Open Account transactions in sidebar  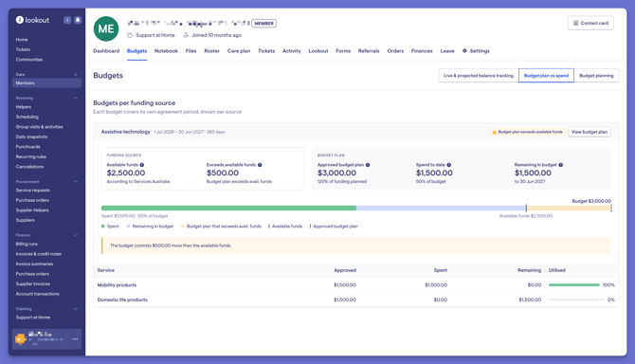tap(37, 294)
